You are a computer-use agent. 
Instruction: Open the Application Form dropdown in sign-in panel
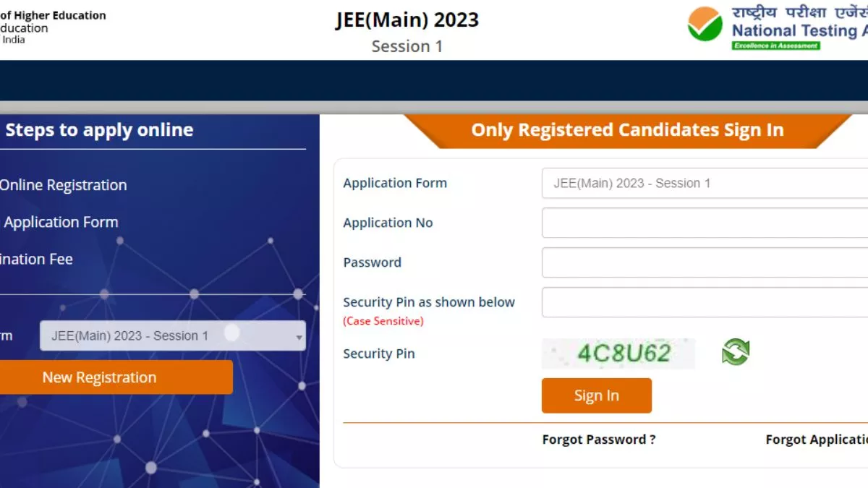705,183
